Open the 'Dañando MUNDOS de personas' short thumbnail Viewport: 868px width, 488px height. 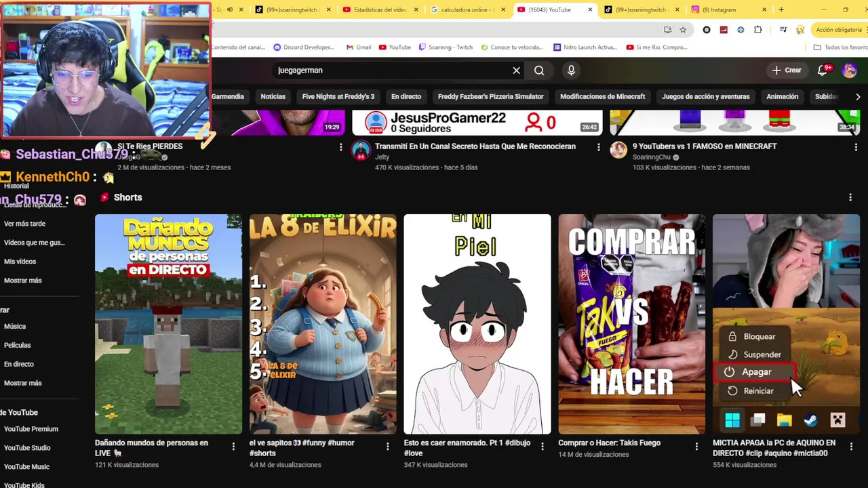click(168, 324)
